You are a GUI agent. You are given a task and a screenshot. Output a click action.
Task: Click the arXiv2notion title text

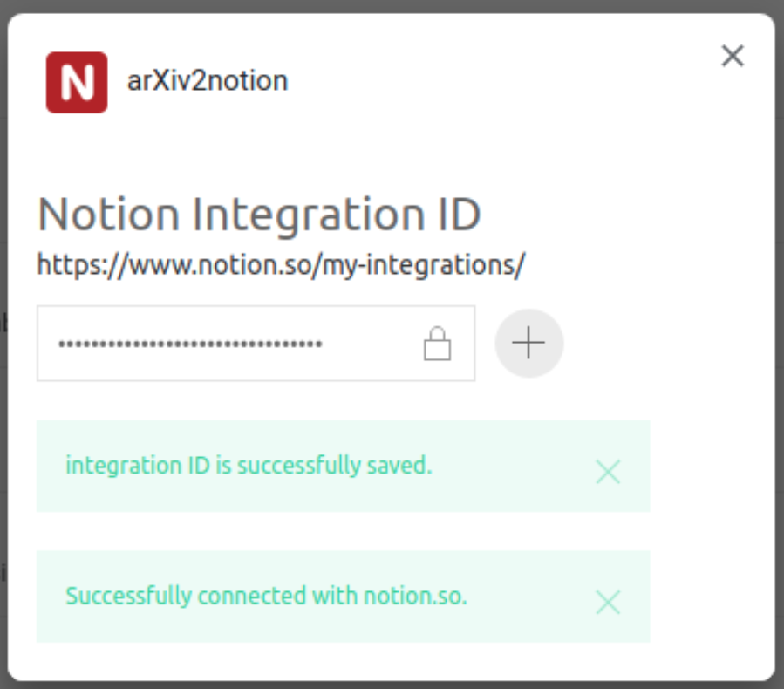click(x=208, y=81)
